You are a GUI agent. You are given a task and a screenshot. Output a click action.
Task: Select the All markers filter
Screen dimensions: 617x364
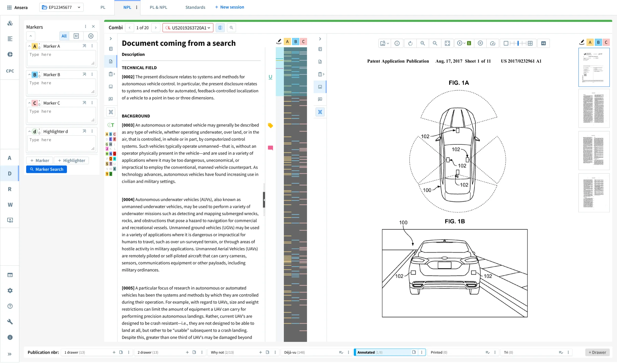pyautogui.click(x=64, y=36)
